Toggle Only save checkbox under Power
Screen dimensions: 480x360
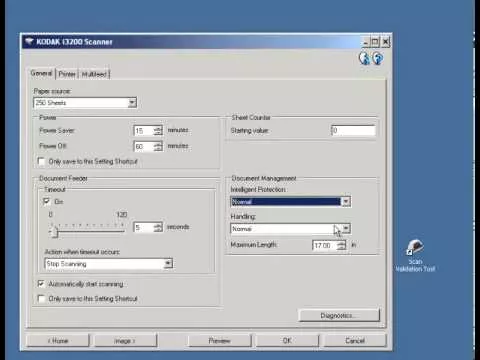[x=41, y=162]
